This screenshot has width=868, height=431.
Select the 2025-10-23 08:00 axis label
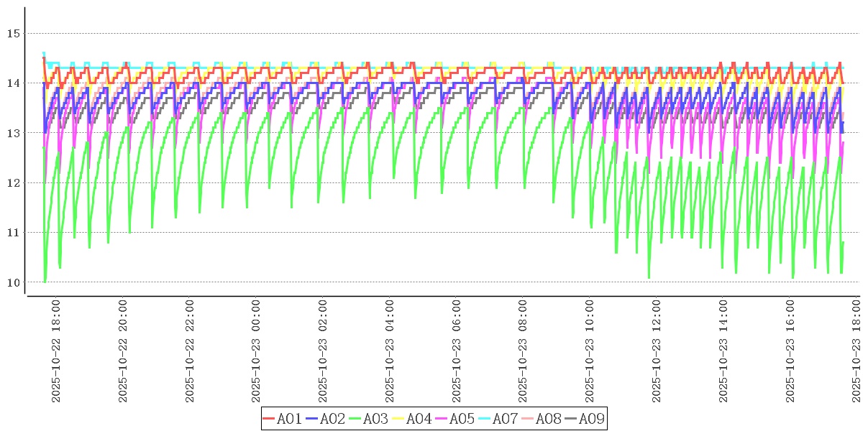tap(524, 351)
